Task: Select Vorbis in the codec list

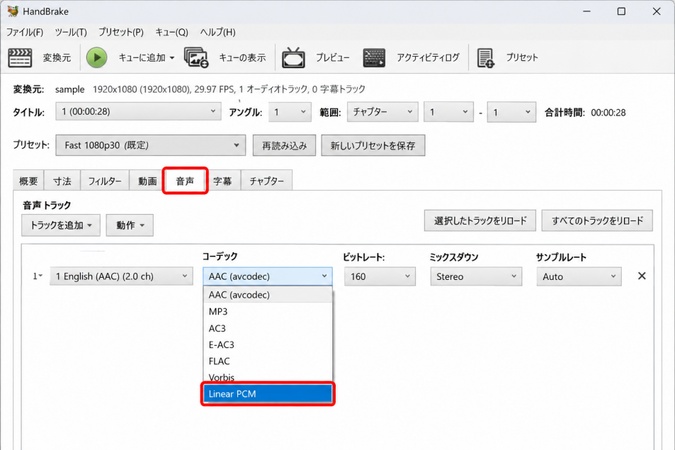Action: 267,377
